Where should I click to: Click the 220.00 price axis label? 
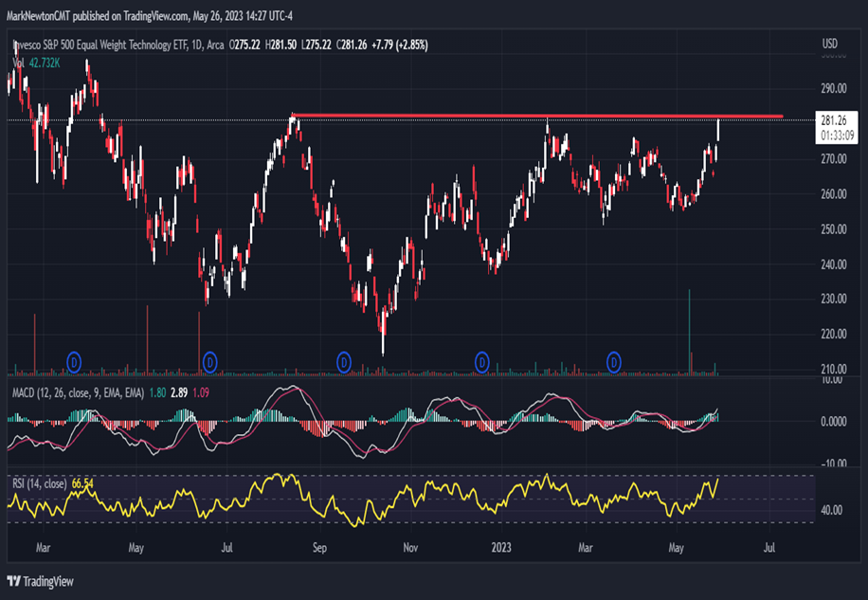pyautogui.click(x=834, y=334)
